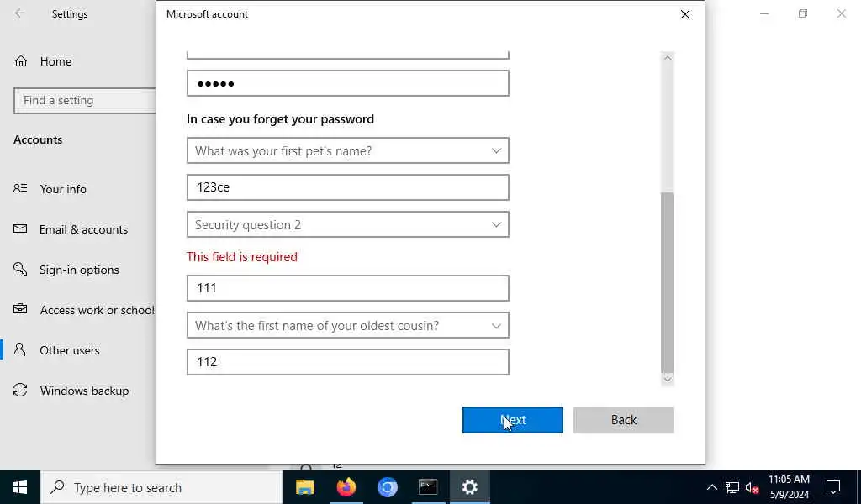Viewport: 861px width, 504px height.
Task: Click the dialog scroll up arrow
Action: 667,58
